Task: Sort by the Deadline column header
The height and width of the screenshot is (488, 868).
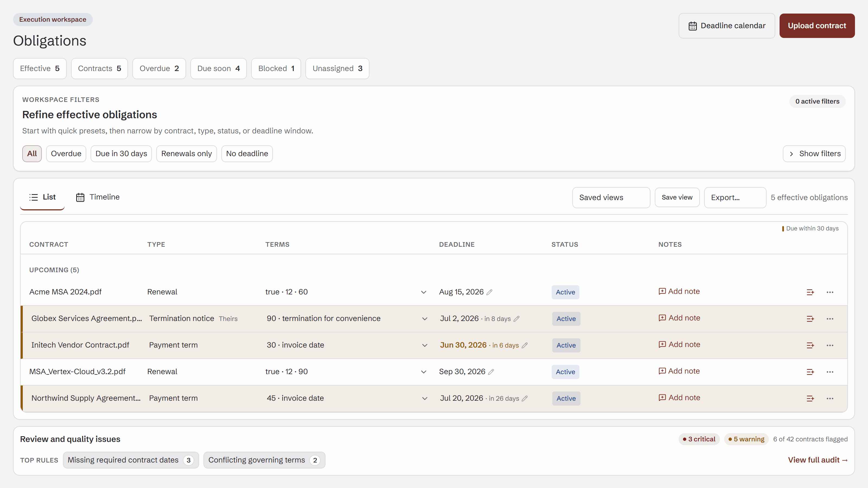Action: click(457, 245)
